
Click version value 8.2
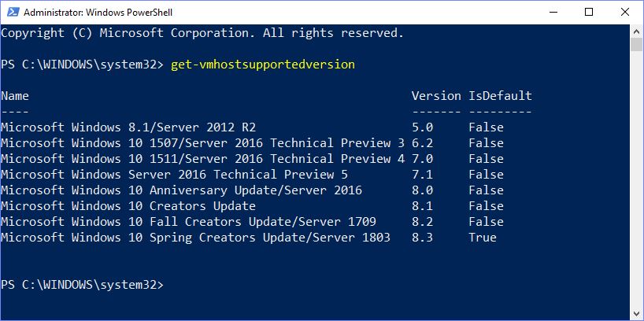pyautogui.click(x=422, y=222)
